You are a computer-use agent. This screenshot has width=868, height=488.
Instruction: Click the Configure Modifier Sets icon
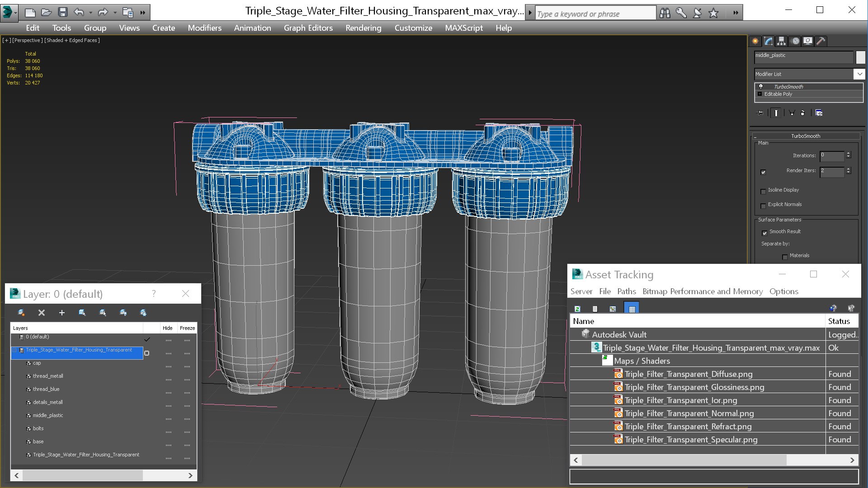click(819, 113)
